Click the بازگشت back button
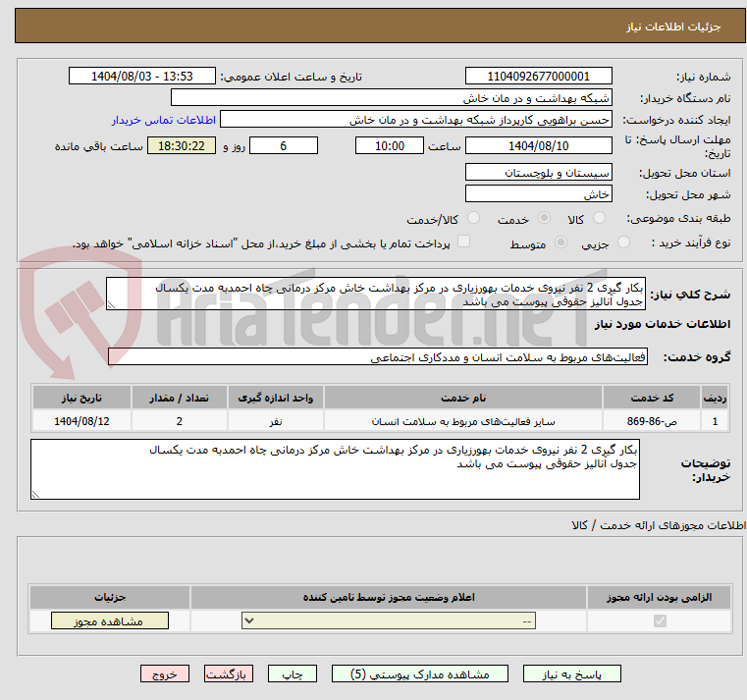 228,673
